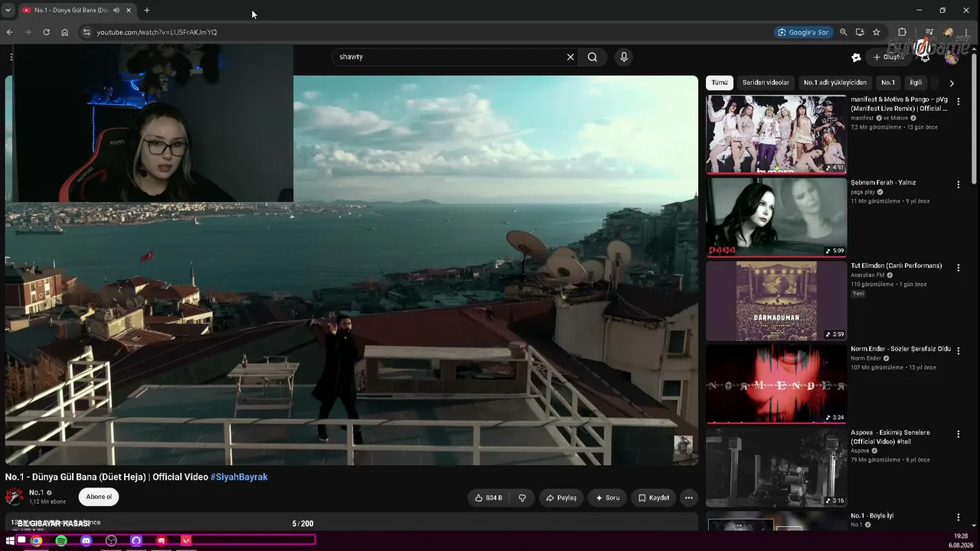Open options menu for Aspova video

(958, 434)
